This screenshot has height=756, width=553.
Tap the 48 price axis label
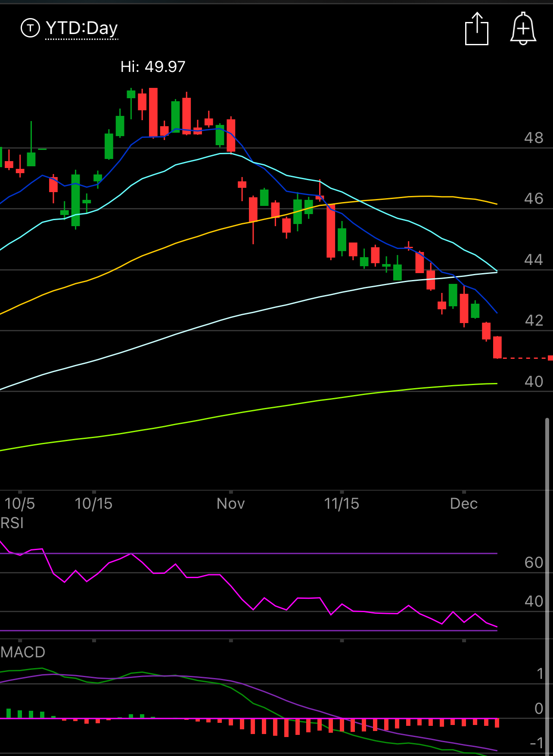[x=534, y=138]
